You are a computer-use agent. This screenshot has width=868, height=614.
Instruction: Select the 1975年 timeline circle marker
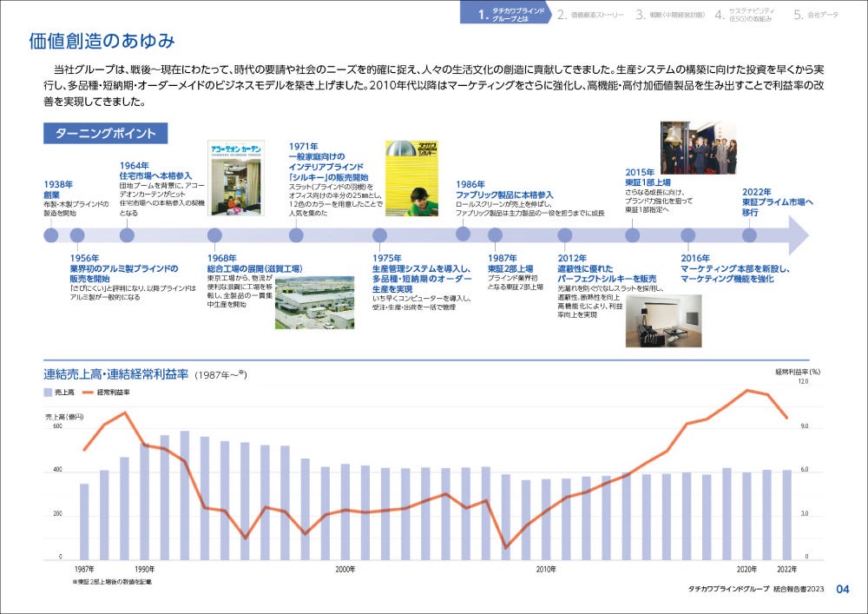380,235
